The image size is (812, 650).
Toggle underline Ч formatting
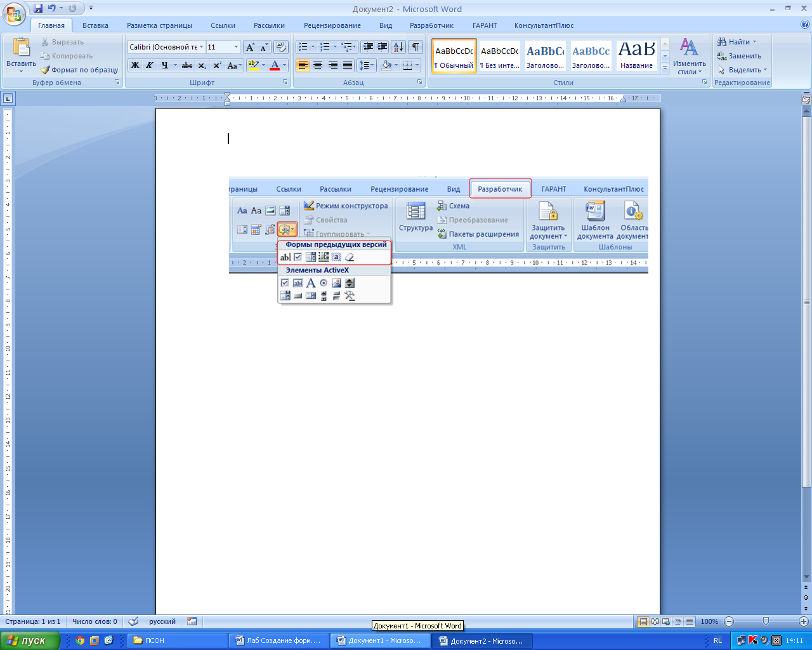point(164,65)
